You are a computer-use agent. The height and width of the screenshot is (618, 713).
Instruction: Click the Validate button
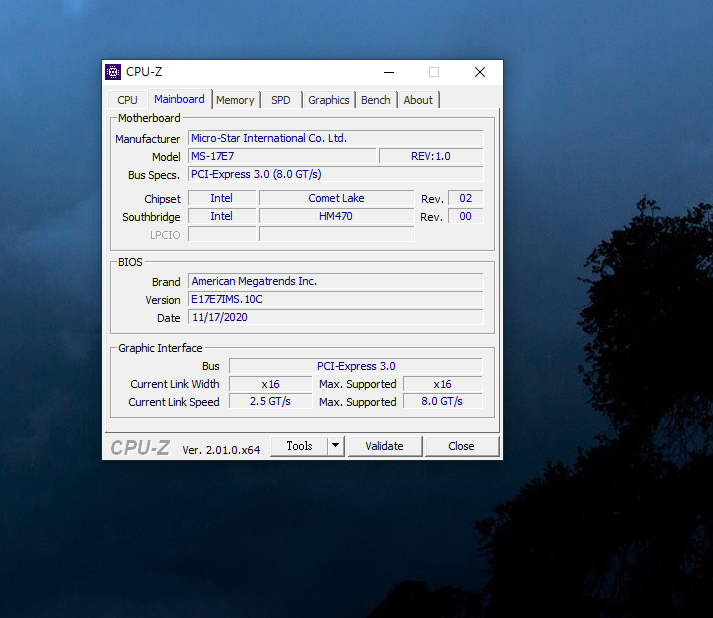(x=384, y=446)
